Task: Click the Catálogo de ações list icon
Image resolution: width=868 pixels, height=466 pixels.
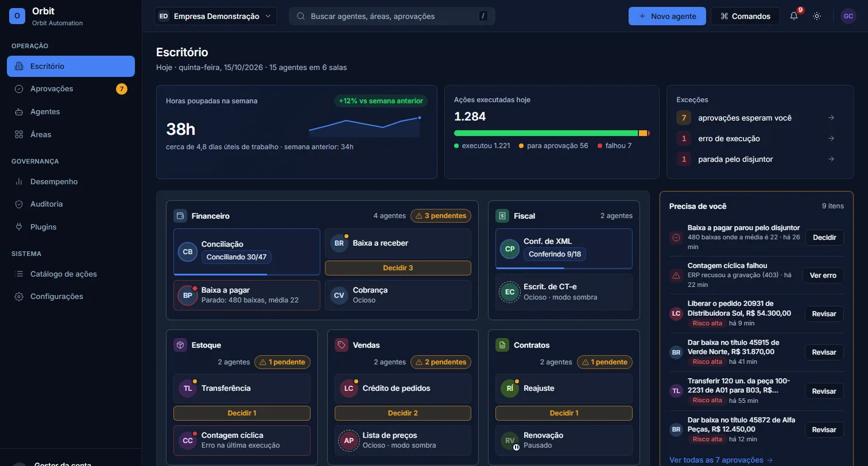Action: click(19, 274)
